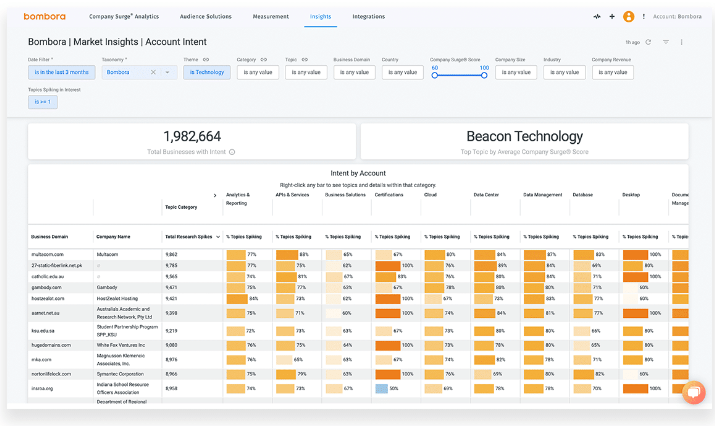715x426 pixels.
Task: Reload dashboard data with refresh icon
Action: coord(648,42)
